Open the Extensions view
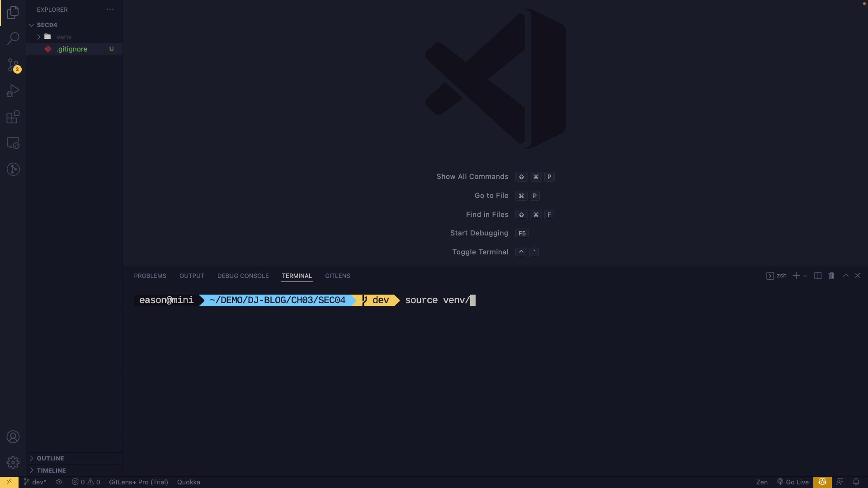 click(x=13, y=117)
